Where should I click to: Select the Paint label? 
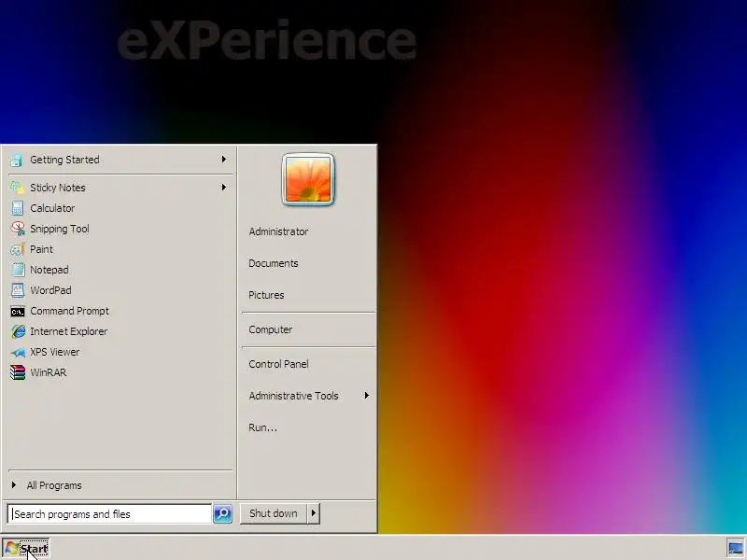[x=41, y=249]
